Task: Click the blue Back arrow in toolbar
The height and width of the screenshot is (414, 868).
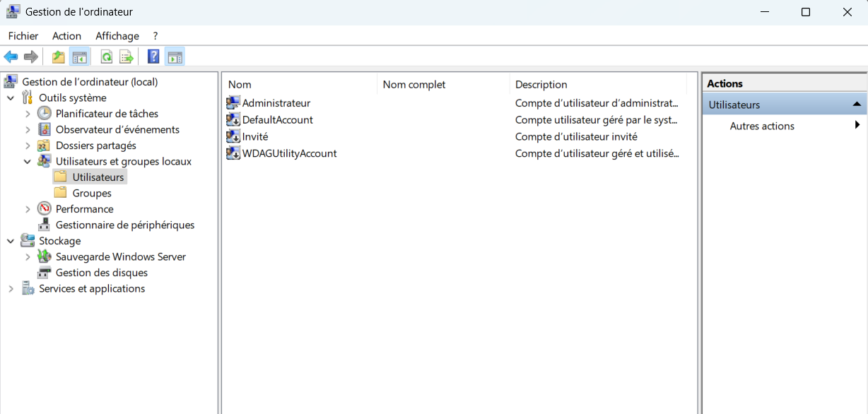Action: pyautogui.click(x=11, y=57)
